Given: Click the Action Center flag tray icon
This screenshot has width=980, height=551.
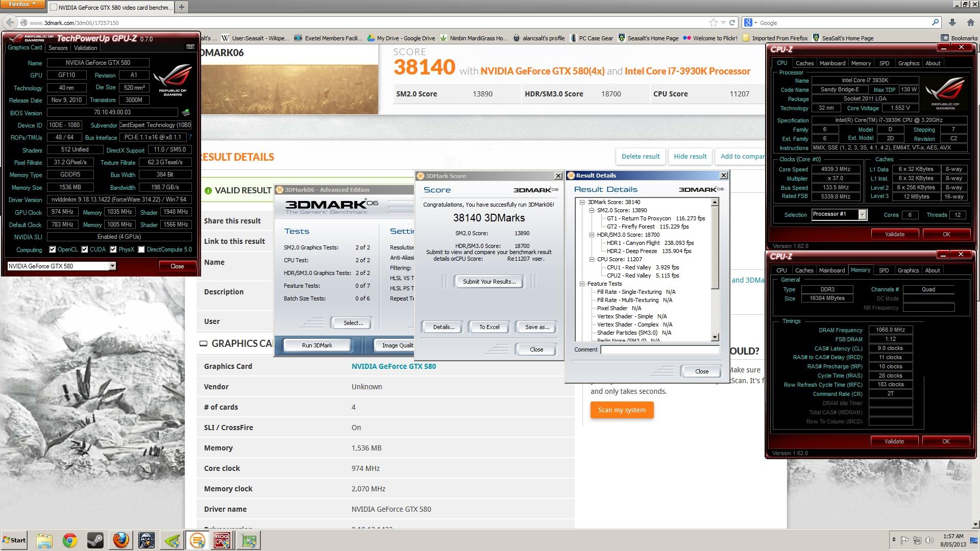Looking at the screenshot, I should pos(904,540).
